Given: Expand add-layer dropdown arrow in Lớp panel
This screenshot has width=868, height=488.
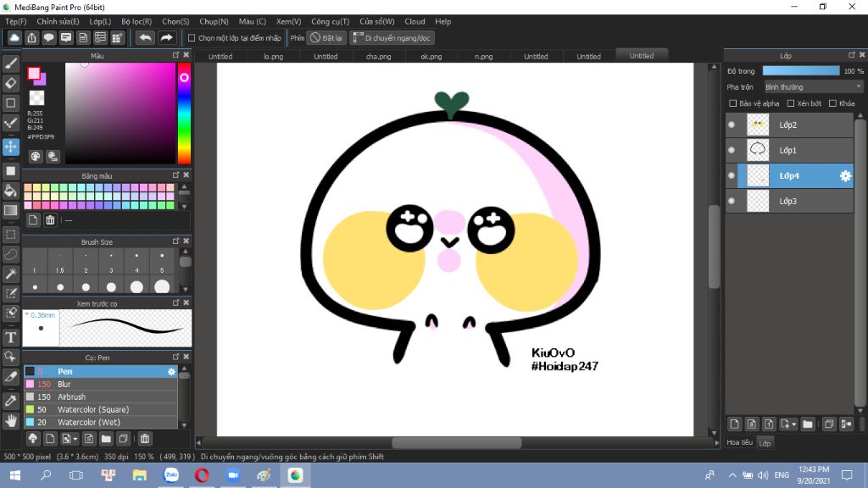Looking at the screenshot, I should point(793,424).
